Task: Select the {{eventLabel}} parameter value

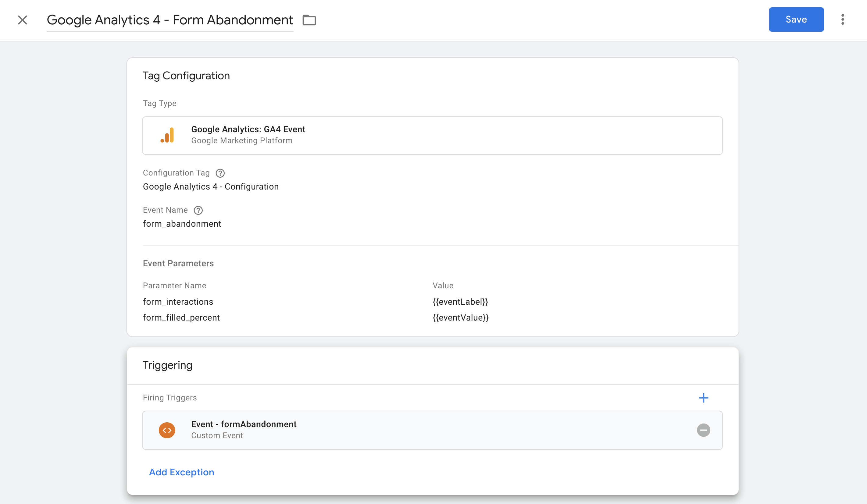Action: pos(460,302)
